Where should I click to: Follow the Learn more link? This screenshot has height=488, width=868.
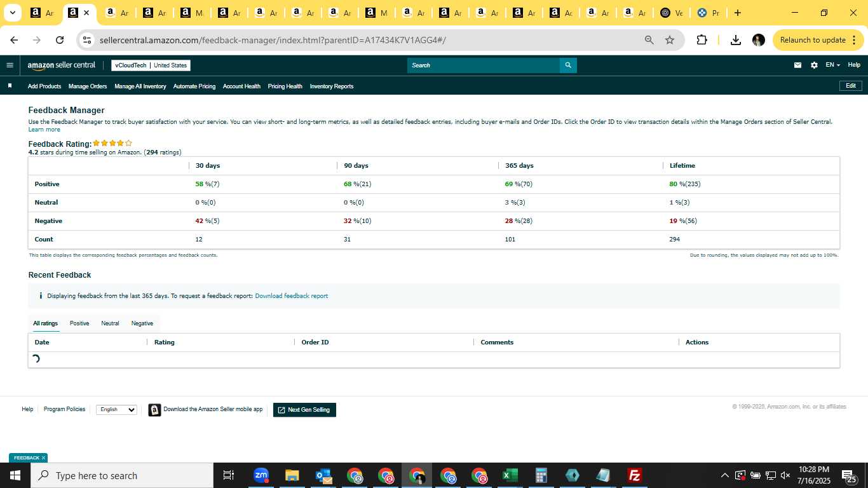coord(44,130)
